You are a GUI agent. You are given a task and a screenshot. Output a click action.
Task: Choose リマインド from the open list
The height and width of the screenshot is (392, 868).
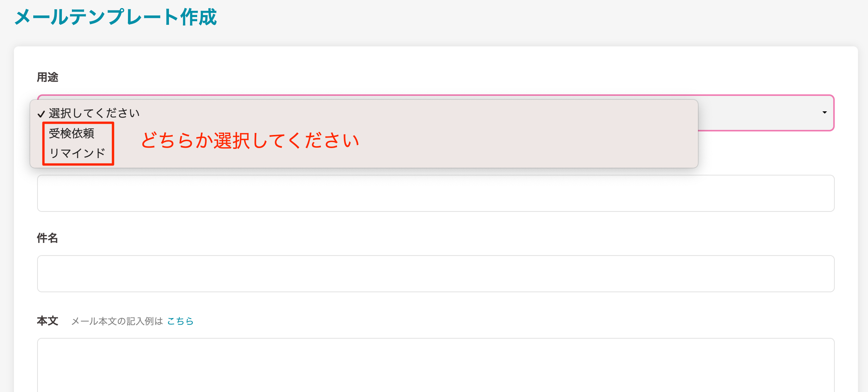pyautogui.click(x=77, y=153)
